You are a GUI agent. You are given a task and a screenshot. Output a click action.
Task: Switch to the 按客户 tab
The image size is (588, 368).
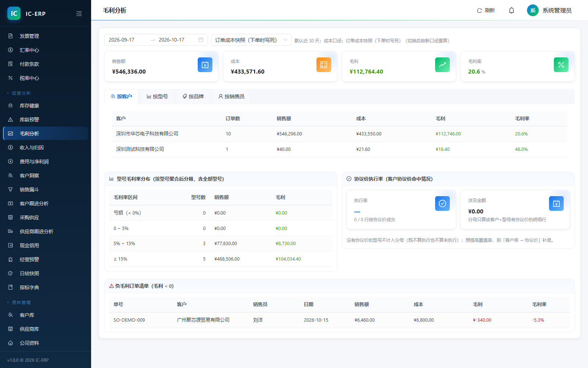coord(121,96)
